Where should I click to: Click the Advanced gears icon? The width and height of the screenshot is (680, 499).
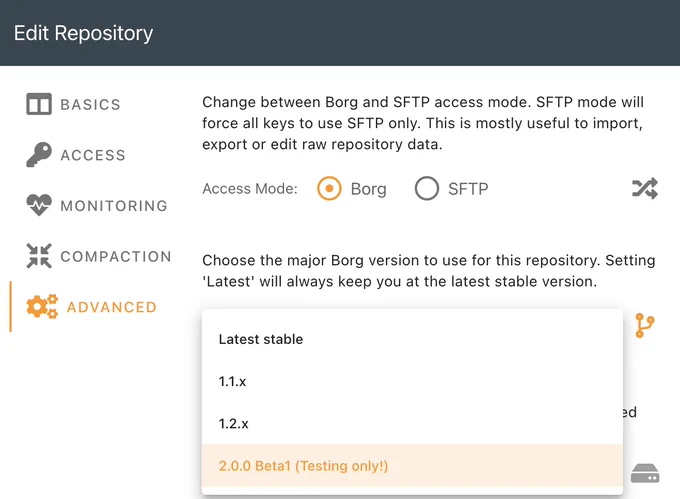(42, 307)
